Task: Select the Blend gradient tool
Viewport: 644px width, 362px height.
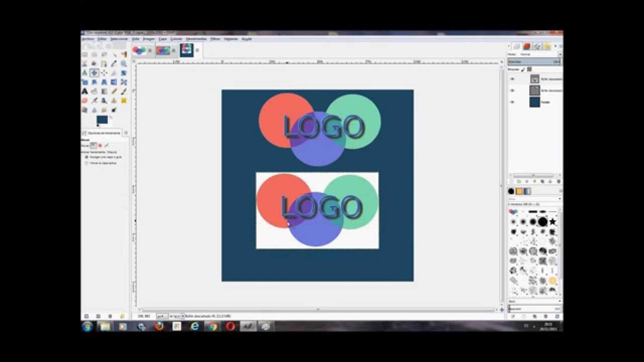Action: coord(104,92)
